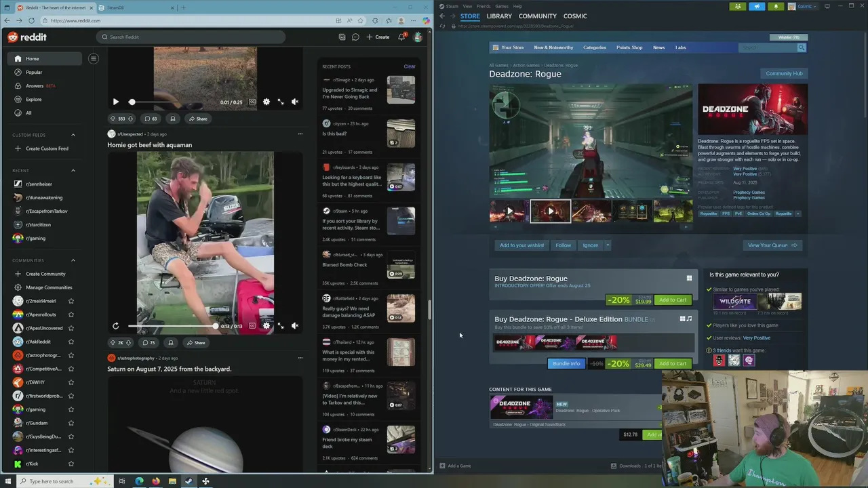Click Reddit Create post button
This screenshot has height=488, width=868.
(x=378, y=37)
